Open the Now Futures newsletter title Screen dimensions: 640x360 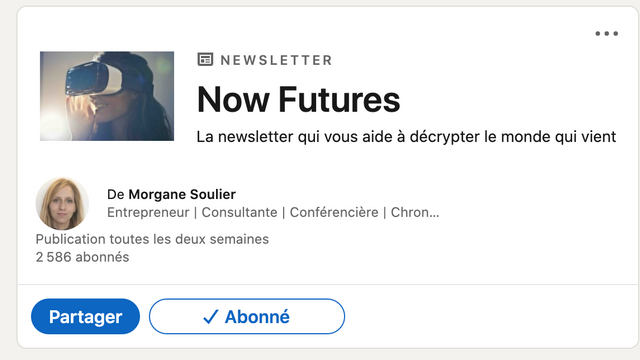pyautogui.click(x=298, y=100)
